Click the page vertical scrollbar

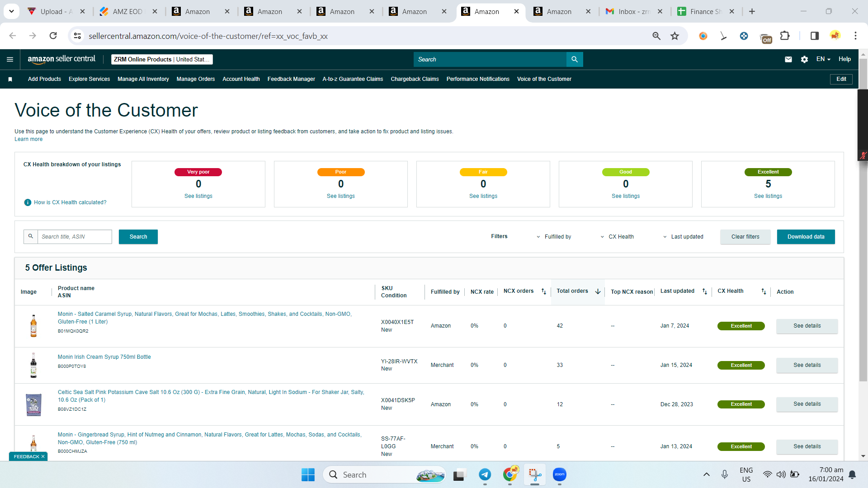click(863, 220)
